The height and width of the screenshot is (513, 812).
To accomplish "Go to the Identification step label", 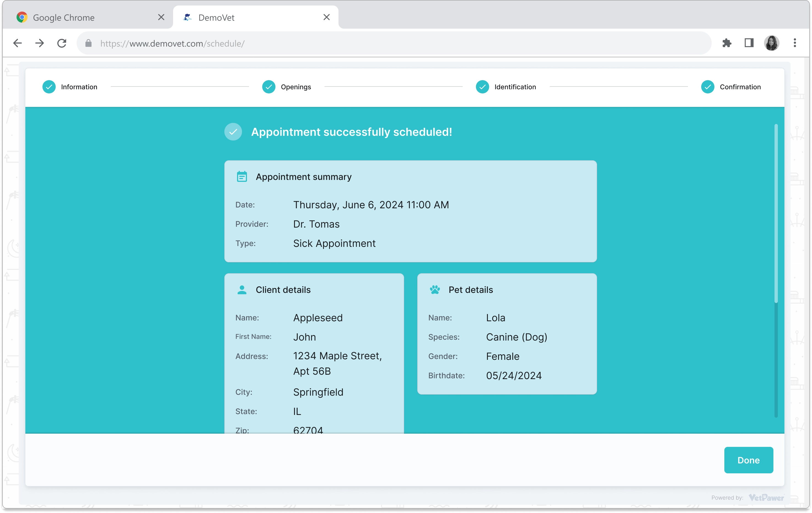I will point(515,87).
